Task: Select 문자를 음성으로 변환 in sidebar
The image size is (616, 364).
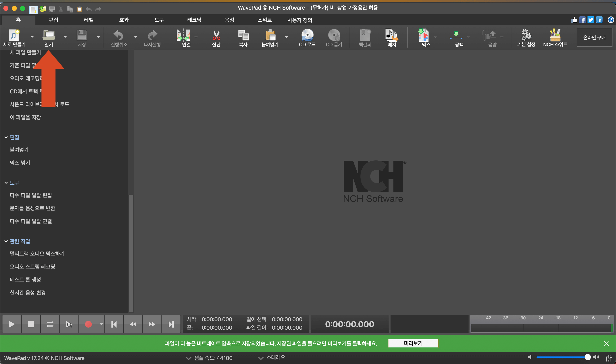Action: click(32, 208)
